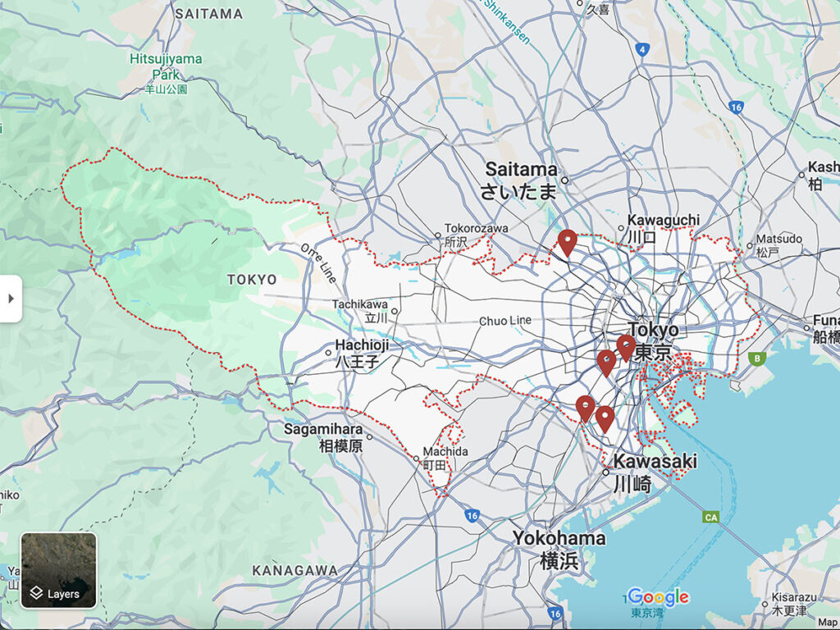Screen dimensions: 840x630
Task: Click the Yokohama 横浜 label
Action: click(559, 550)
